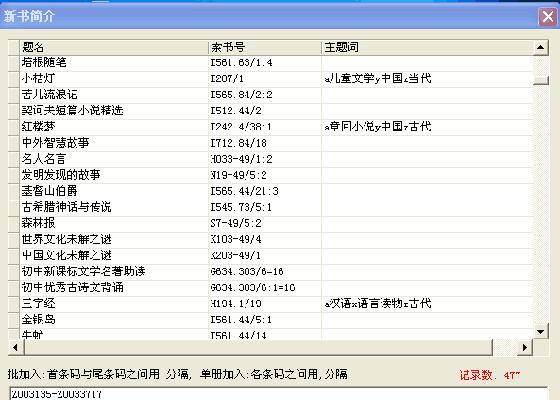The image size is (560, 400).
Task: Click the row selector beside 三字经
Action: (14, 304)
